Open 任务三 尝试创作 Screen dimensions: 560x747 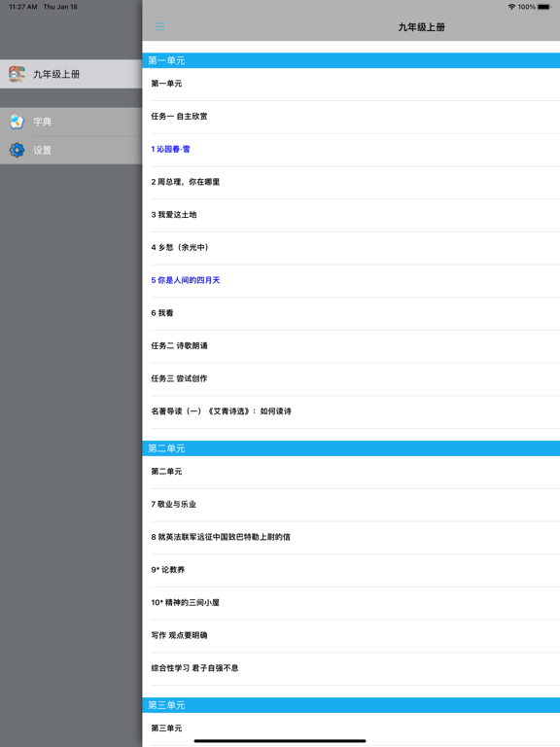point(351,378)
